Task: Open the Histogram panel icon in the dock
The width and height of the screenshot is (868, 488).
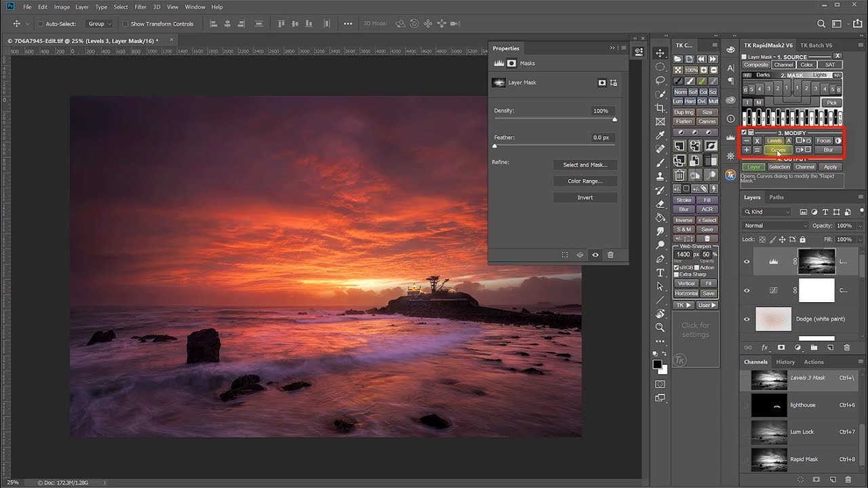Action: (730, 138)
